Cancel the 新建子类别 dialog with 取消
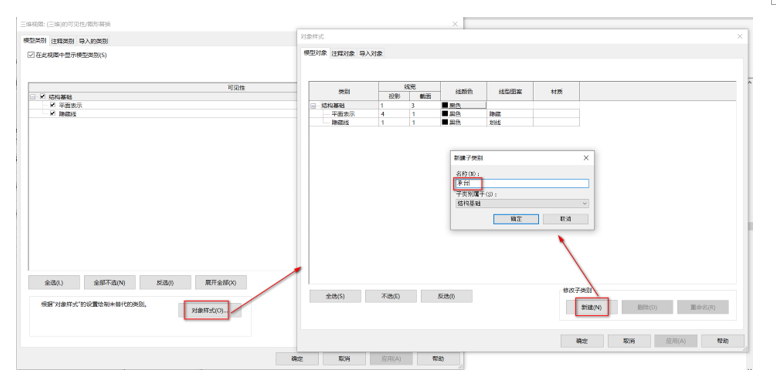This screenshot has height=379, width=776. (x=566, y=219)
